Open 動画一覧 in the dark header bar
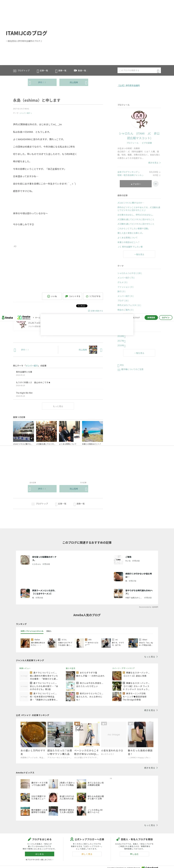 pyautogui.click(x=80, y=70)
